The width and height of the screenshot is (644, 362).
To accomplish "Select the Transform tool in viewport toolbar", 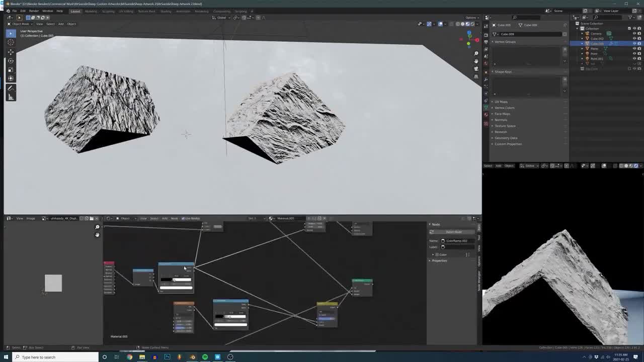I will click(11, 78).
